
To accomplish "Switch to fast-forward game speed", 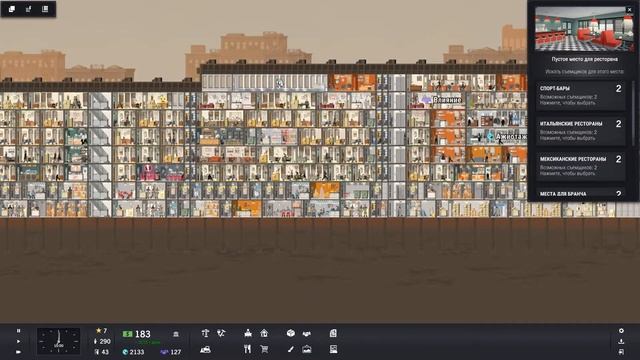I will (18, 351).
